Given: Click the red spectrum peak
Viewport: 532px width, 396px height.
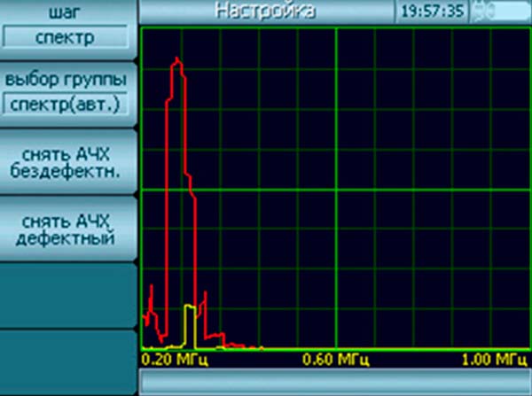Looking at the screenshot, I should point(178,62).
